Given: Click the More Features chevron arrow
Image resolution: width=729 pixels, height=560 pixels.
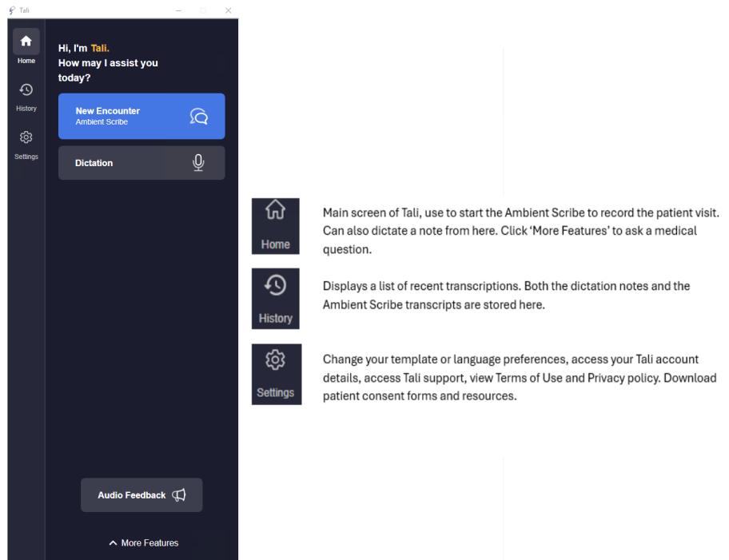Looking at the screenshot, I should [113, 542].
